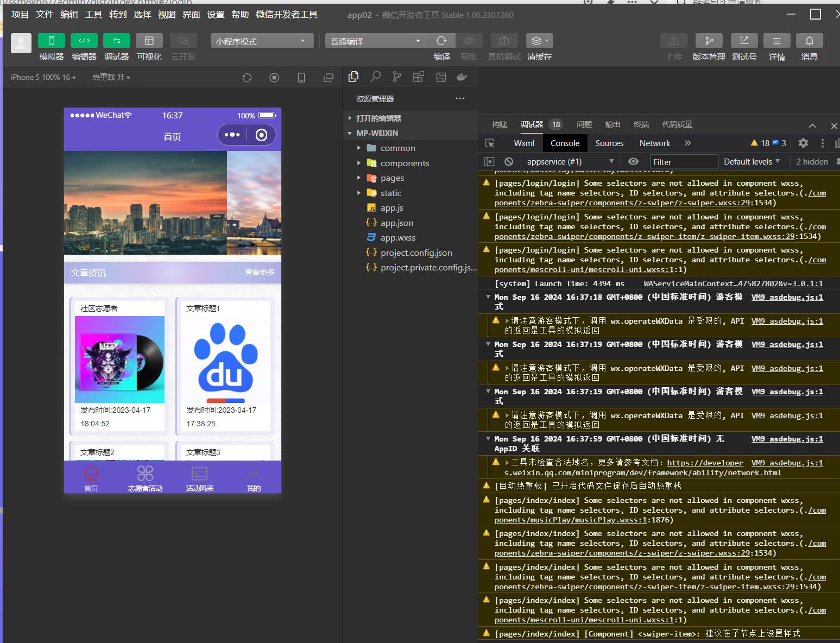Open app.wxss file

[x=411, y=238]
